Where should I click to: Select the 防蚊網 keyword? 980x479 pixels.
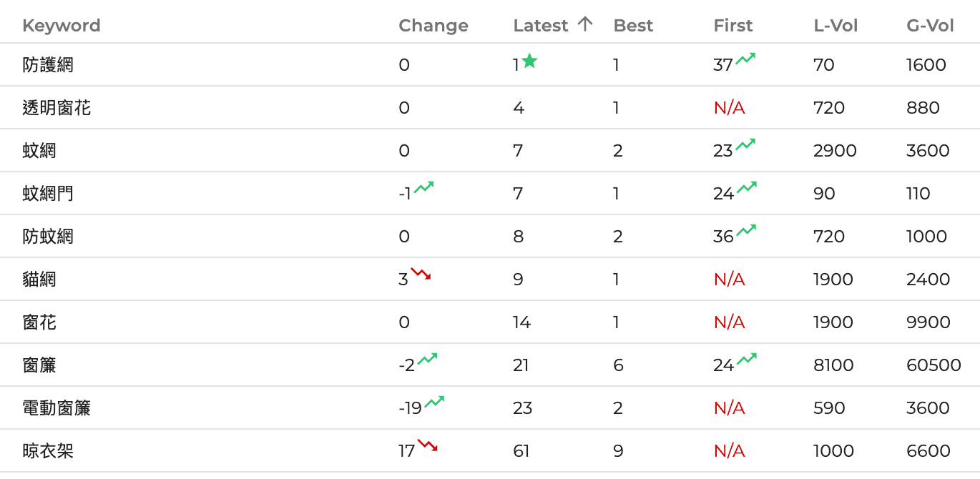(x=48, y=237)
